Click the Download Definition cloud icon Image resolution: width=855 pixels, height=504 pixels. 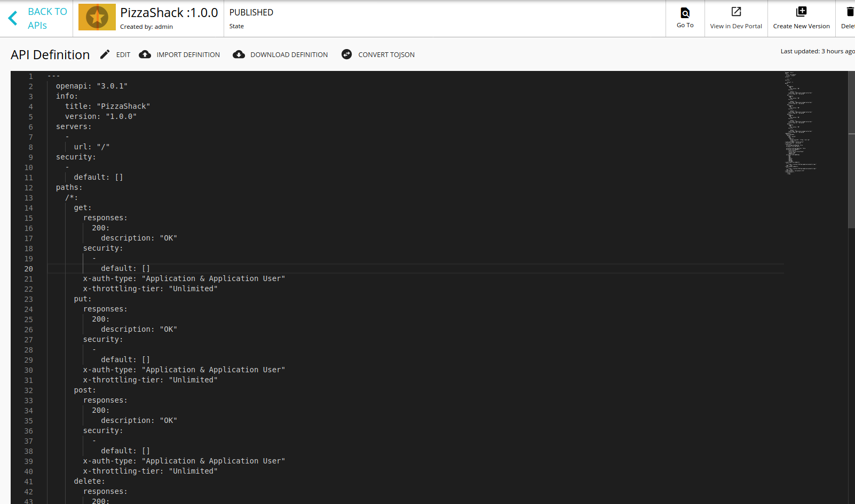[x=239, y=54]
